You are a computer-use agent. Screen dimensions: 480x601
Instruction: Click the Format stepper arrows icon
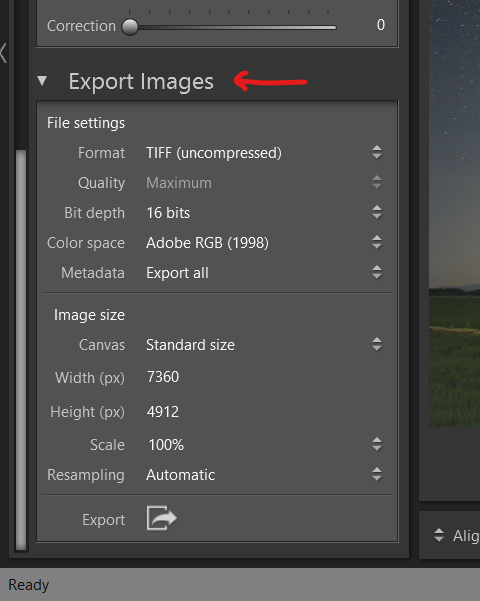[x=377, y=153]
